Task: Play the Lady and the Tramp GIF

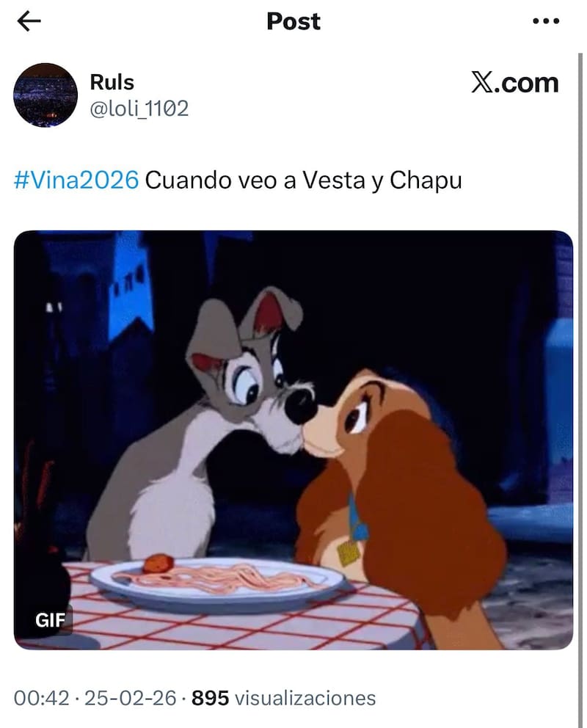Action: (x=293, y=440)
